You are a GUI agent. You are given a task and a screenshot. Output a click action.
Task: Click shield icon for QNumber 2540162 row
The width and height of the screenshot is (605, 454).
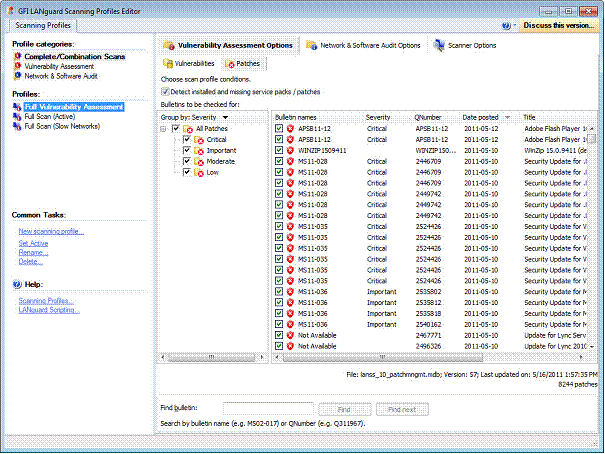(x=290, y=324)
